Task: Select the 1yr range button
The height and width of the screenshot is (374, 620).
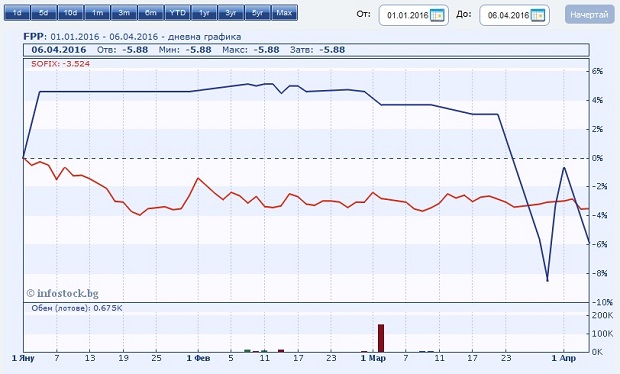Action: pyautogui.click(x=204, y=13)
